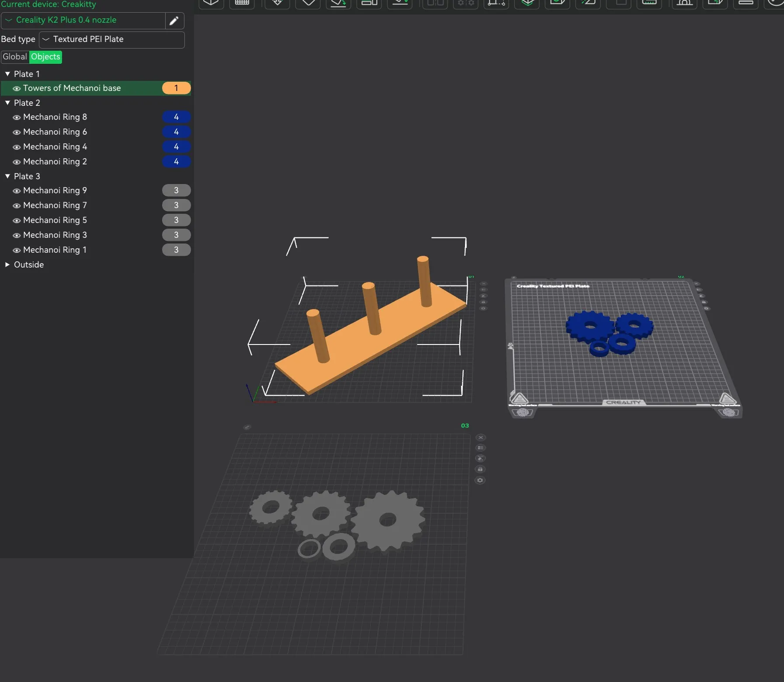Click the lock icon beside plate 03
Viewport: 784px width, 682px height.
(x=480, y=469)
